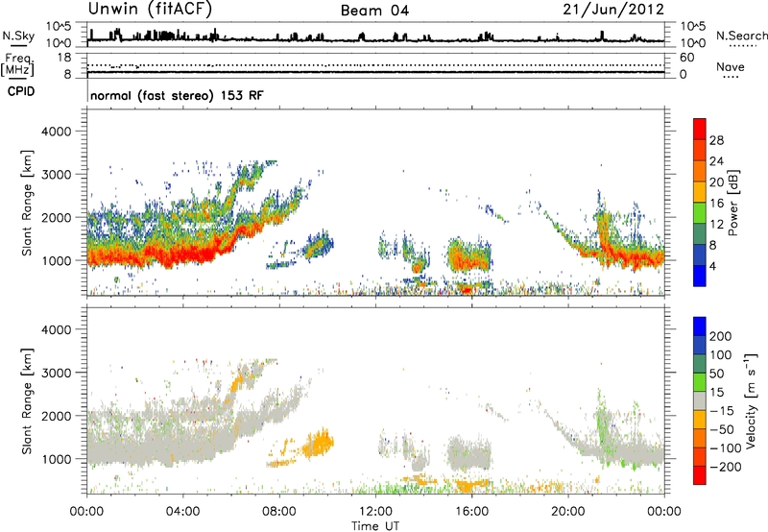The height and width of the screenshot is (532, 768).
Task: Click the "20:00" time tick label
Action: coord(567,512)
